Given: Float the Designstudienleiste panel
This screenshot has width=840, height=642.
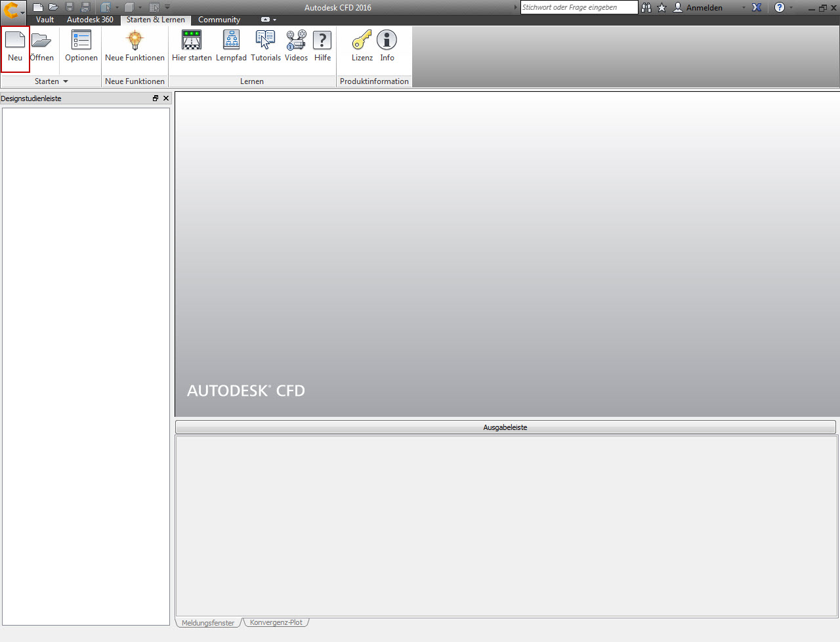Looking at the screenshot, I should 156,98.
